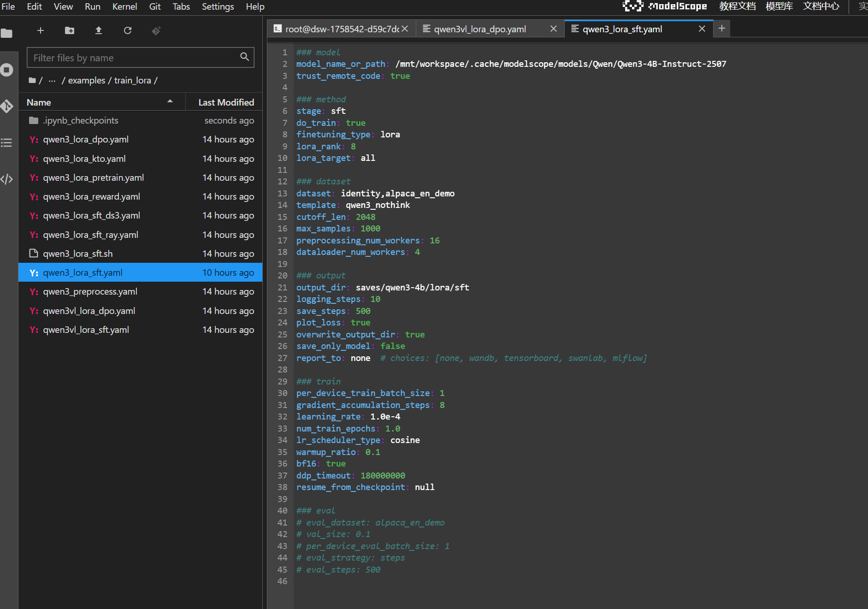This screenshot has width=868, height=609.
Task: Open the Kernel menu
Action: tap(124, 6)
